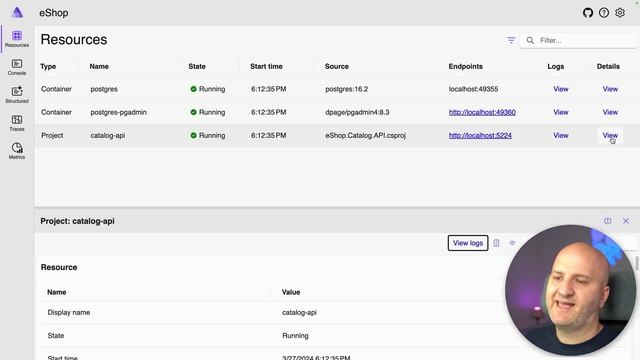Click the catalog-api value in details

[x=299, y=313]
